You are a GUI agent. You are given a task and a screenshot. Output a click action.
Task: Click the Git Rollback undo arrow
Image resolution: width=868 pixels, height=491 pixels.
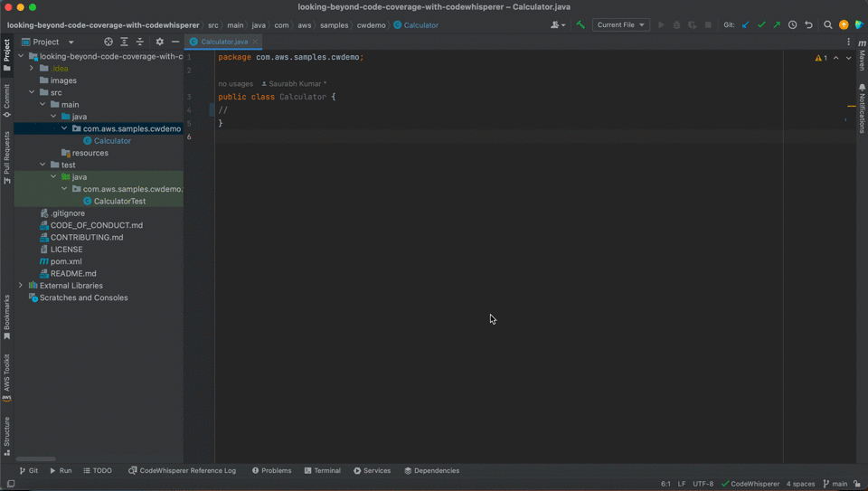[x=808, y=25]
